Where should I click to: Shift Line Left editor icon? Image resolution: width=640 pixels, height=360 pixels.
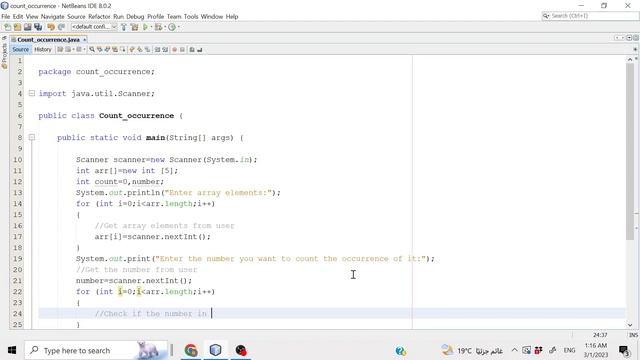157,49
